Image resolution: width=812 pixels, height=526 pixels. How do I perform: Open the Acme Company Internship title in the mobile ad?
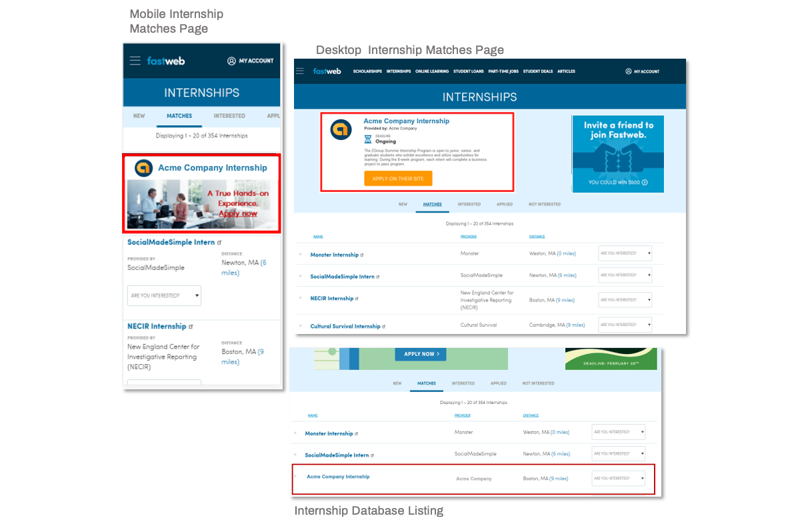(x=213, y=168)
